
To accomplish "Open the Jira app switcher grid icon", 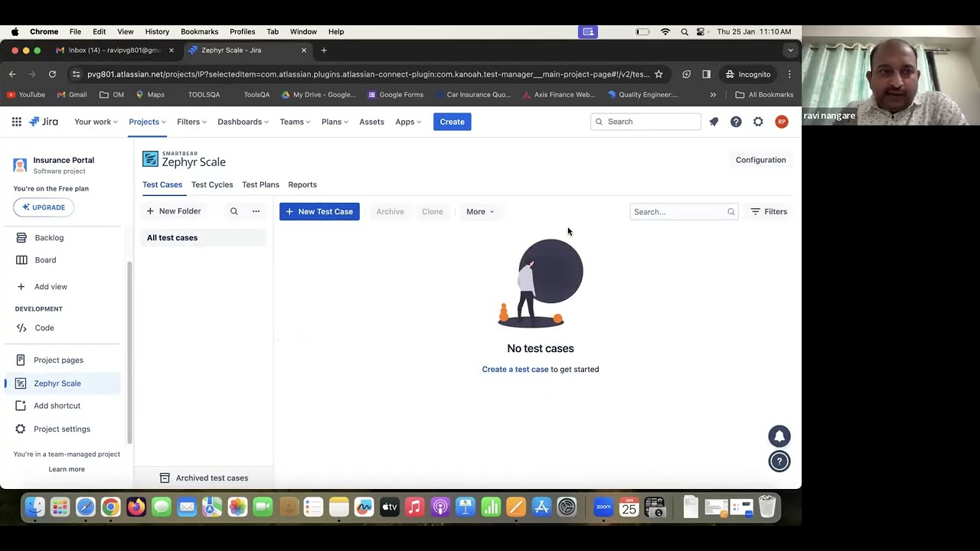I will [16, 122].
